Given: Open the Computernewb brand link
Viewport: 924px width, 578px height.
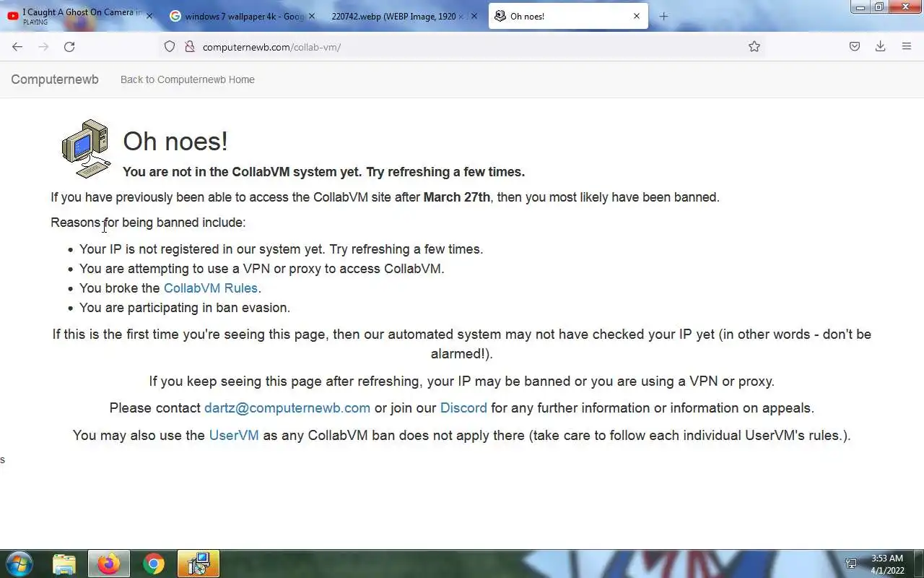Looking at the screenshot, I should pyautogui.click(x=55, y=79).
